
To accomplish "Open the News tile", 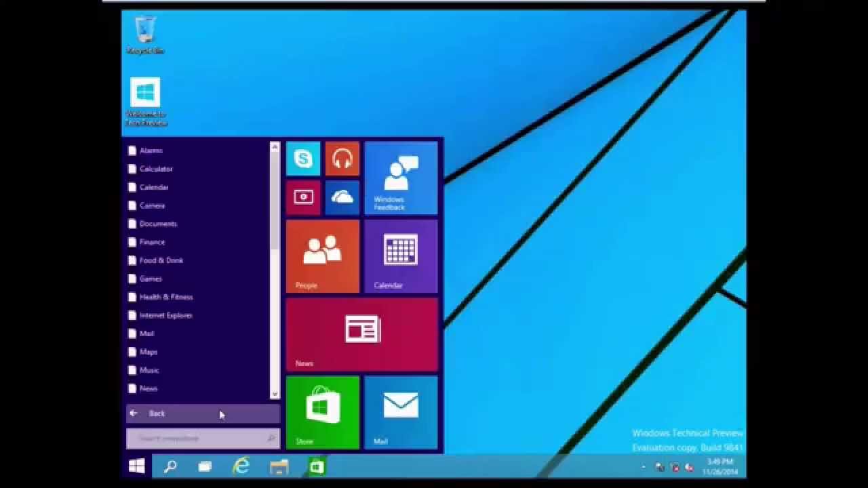I will click(x=362, y=334).
